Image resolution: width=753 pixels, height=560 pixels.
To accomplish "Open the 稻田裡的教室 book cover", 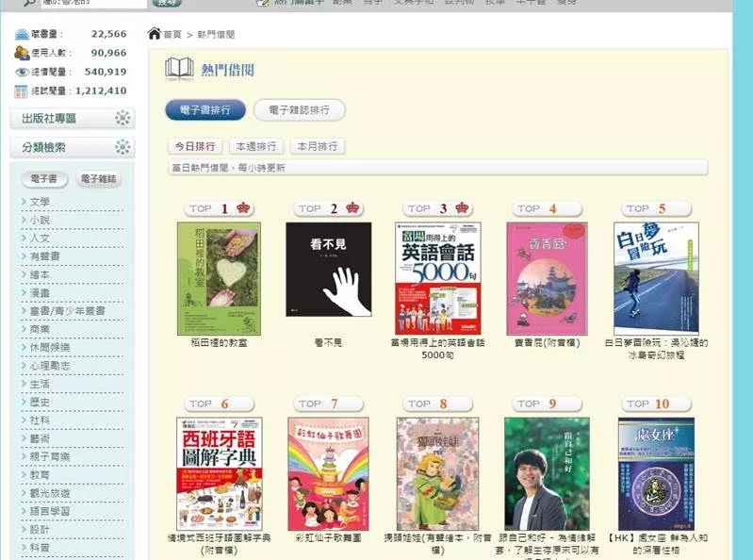I will click(x=219, y=278).
